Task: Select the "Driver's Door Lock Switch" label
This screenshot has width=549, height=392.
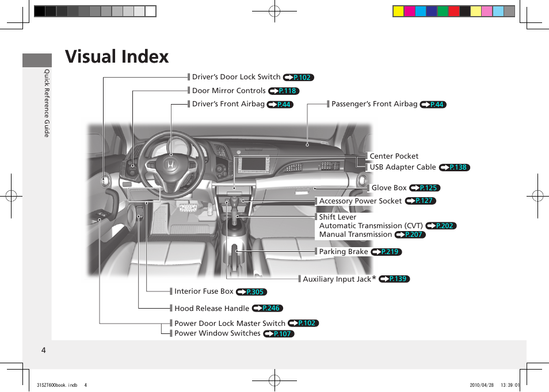Action: (x=237, y=77)
